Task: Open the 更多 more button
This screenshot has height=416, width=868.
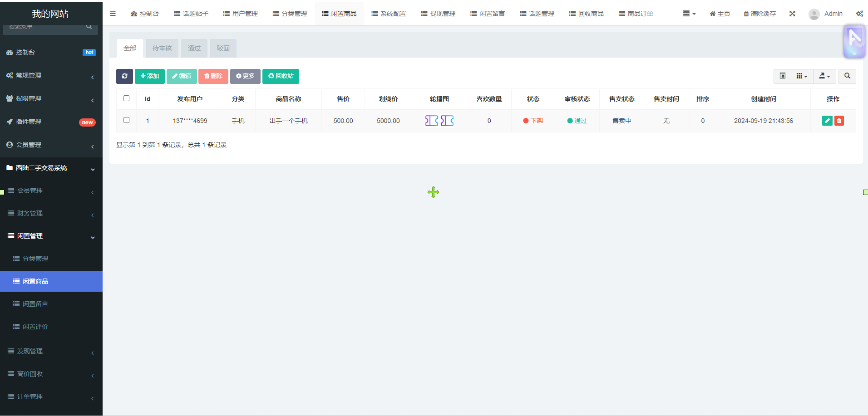Action: point(245,76)
